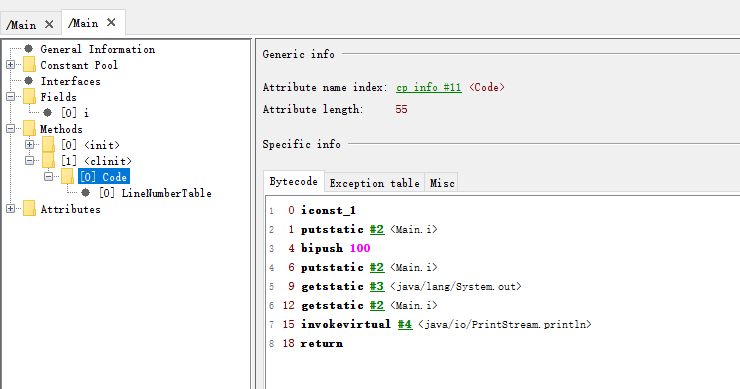Click the LineNumberTable bullet icon
The height and width of the screenshot is (389, 740).
click(85, 193)
